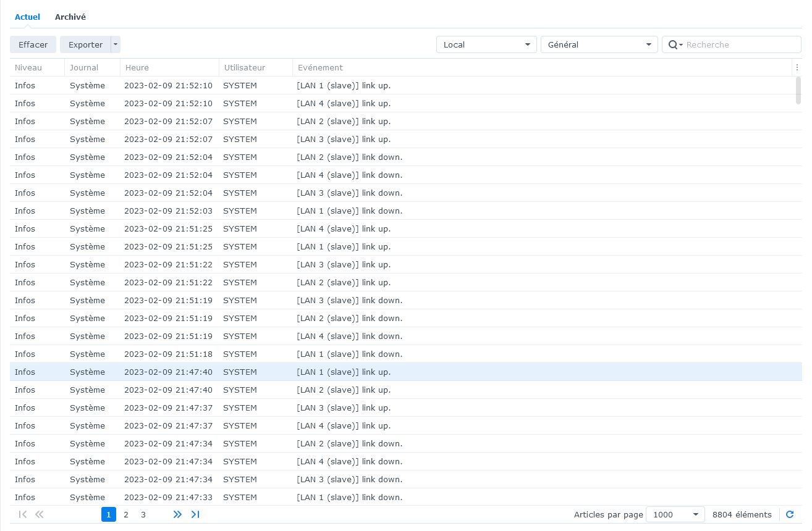Click the first page arrow icon
This screenshot has width=812, height=531.
pos(23,514)
